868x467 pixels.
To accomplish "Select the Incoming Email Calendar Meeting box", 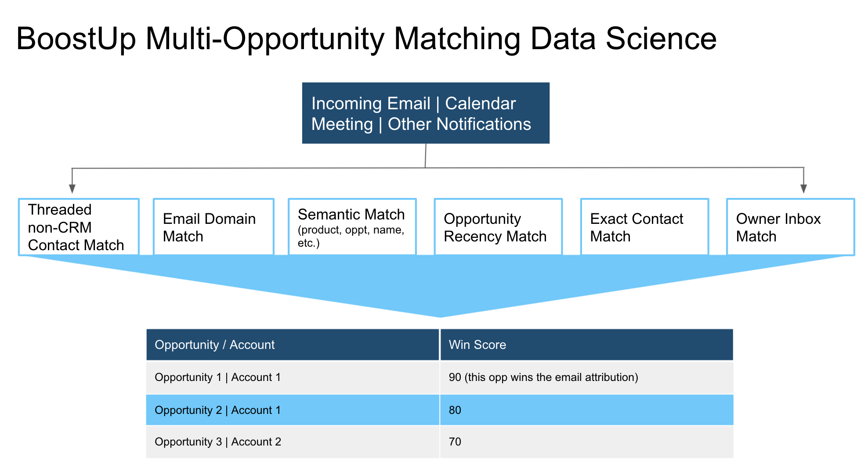I will pos(426,113).
